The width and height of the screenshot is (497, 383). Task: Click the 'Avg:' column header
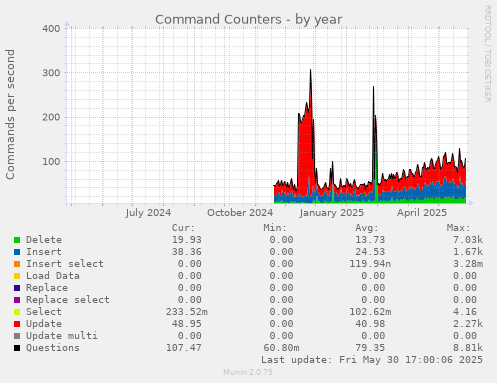367,228
